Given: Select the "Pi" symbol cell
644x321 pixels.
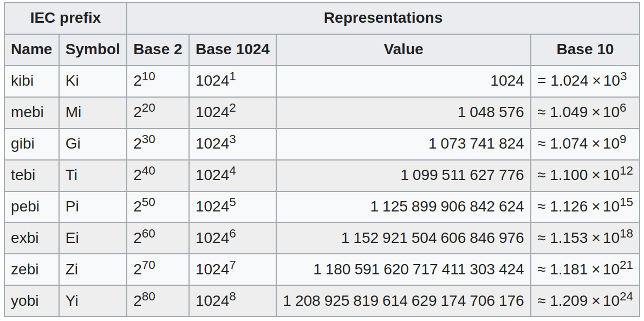Looking at the screenshot, I should [73, 207].
